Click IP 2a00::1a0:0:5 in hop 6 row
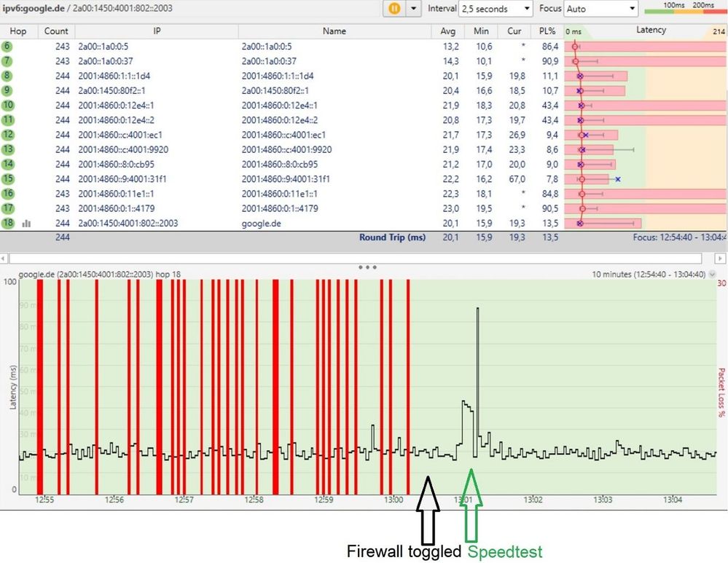Image resolution: width=728 pixels, height=563 pixels. 103,47
